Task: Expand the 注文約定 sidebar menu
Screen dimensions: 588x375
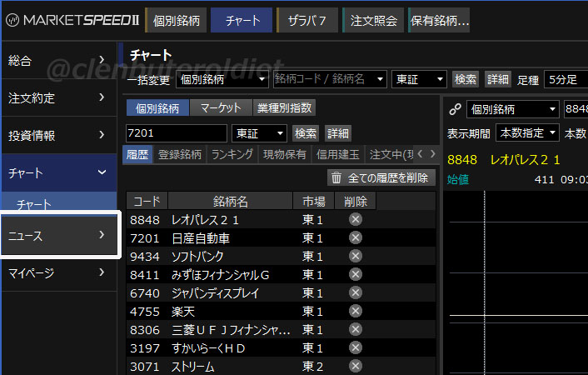Action: click(59, 97)
